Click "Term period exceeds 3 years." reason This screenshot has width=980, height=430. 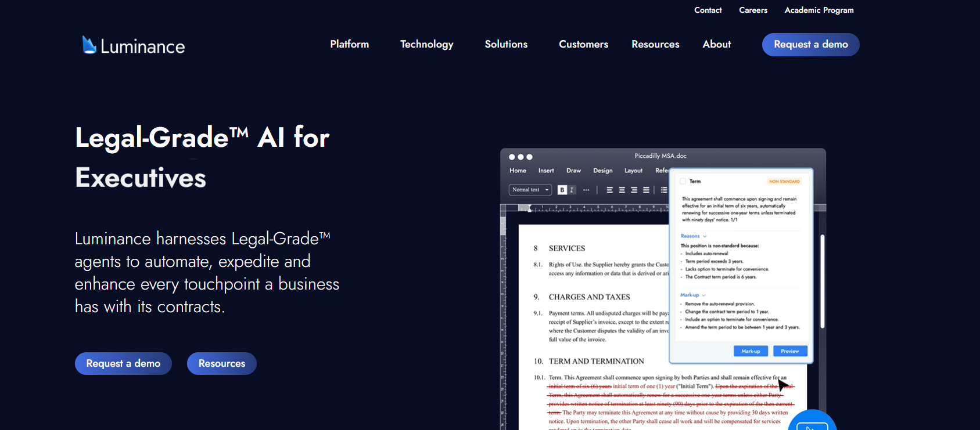(x=714, y=261)
